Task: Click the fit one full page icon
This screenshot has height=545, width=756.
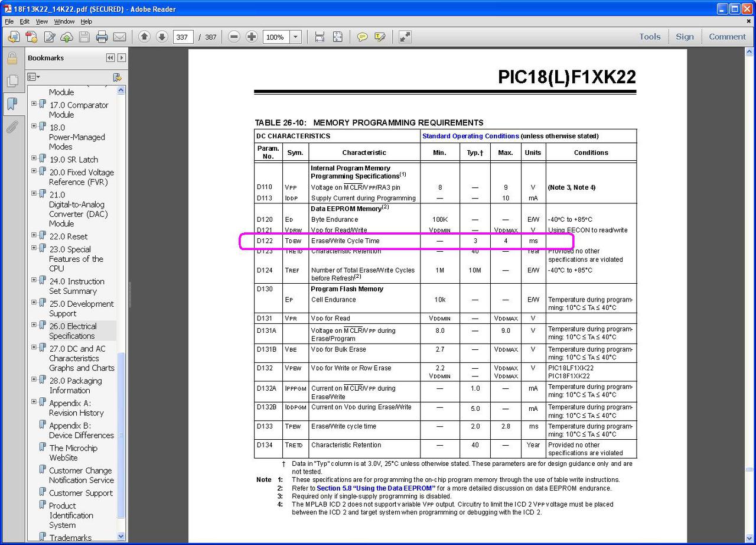Action: pyautogui.click(x=337, y=37)
